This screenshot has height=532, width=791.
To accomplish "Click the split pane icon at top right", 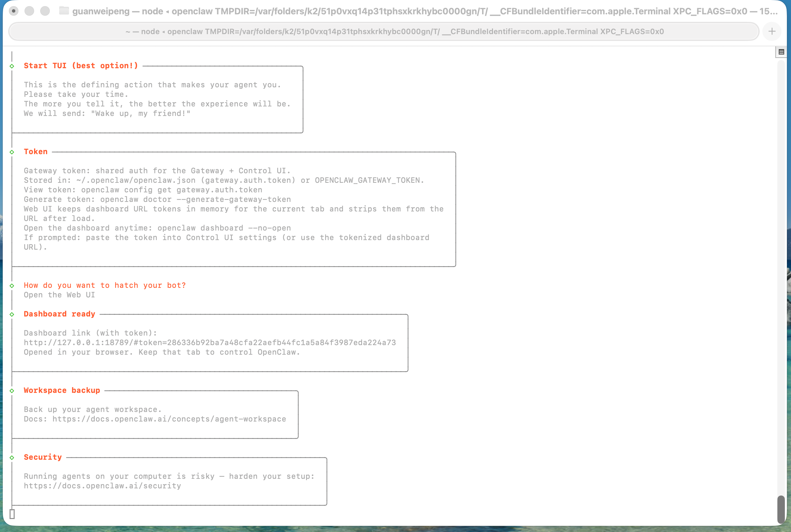I will (781, 52).
